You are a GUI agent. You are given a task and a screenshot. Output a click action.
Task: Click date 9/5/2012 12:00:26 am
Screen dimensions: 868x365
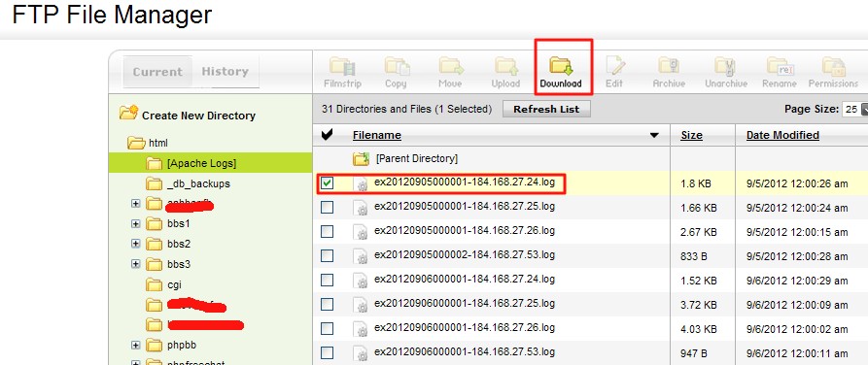[x=797, y=184]
